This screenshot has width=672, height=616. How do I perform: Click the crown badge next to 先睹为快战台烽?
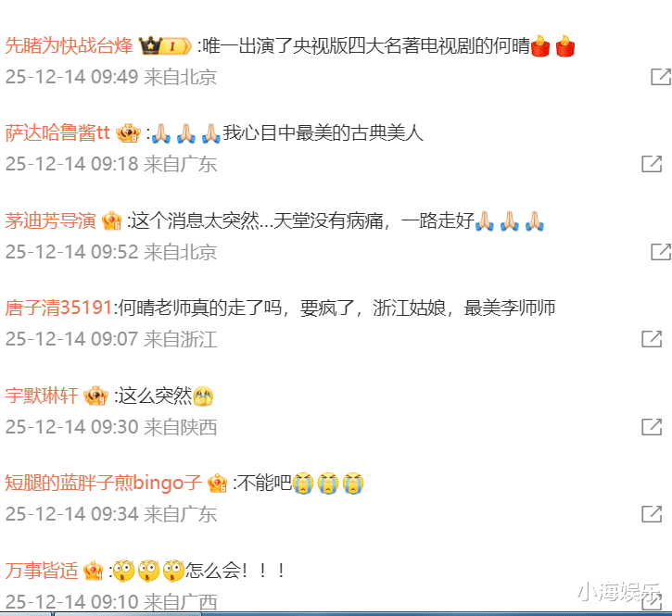coord(165,45)
